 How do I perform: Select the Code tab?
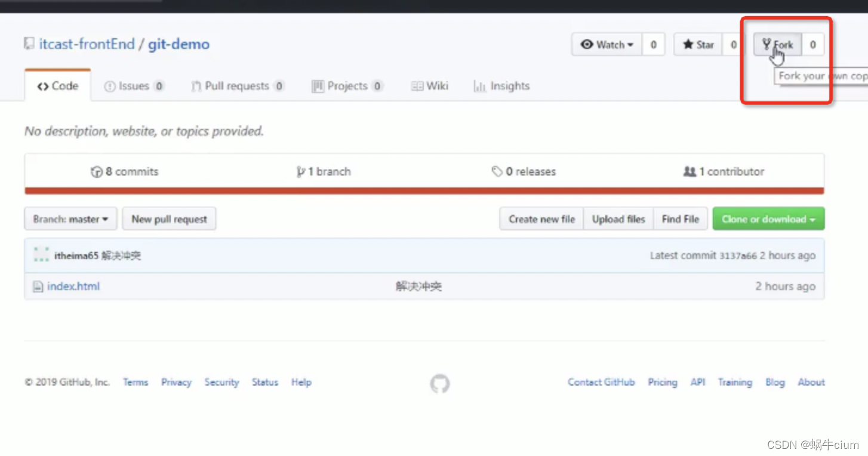[x=58, y=86]
